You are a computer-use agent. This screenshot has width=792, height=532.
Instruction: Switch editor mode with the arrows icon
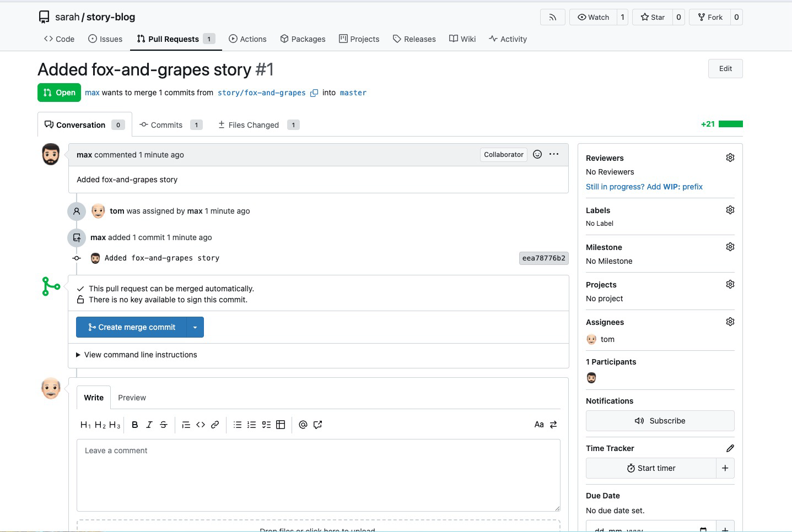click(x=553, y=425)
